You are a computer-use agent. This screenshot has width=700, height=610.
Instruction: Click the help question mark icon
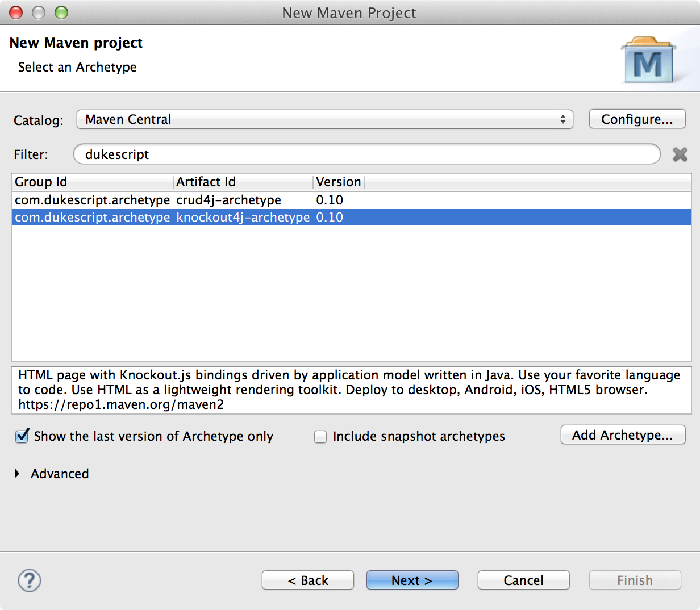pyautogui.click(x=30, y=580)
